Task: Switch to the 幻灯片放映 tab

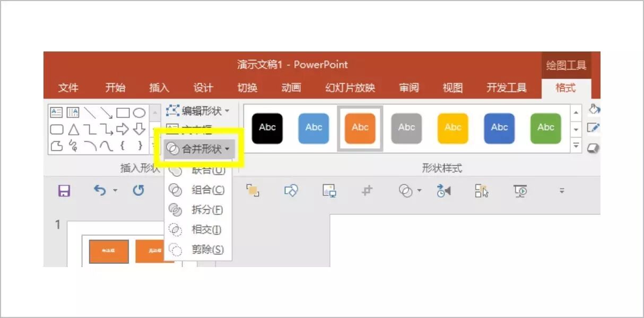Action: [x=350, y=88]
